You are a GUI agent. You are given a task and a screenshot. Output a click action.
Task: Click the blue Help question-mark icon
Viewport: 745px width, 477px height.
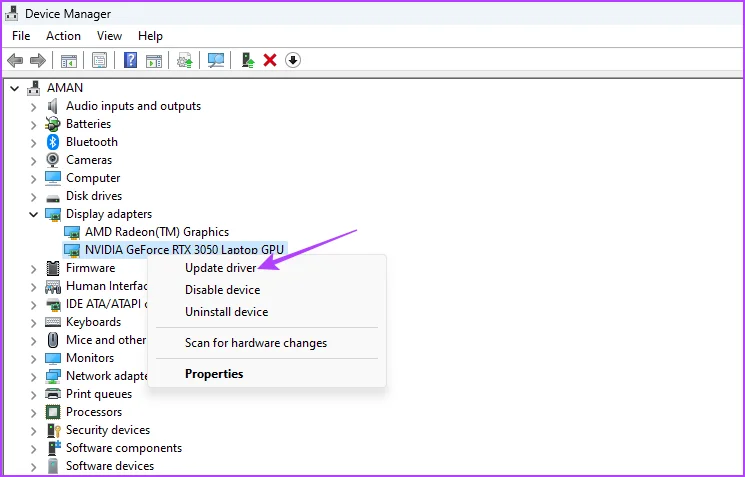130,60
